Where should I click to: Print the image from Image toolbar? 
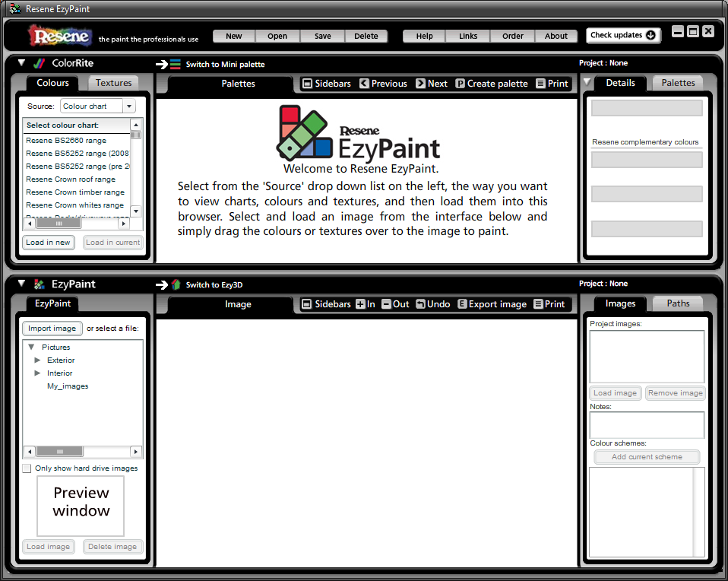pos(549,304)
